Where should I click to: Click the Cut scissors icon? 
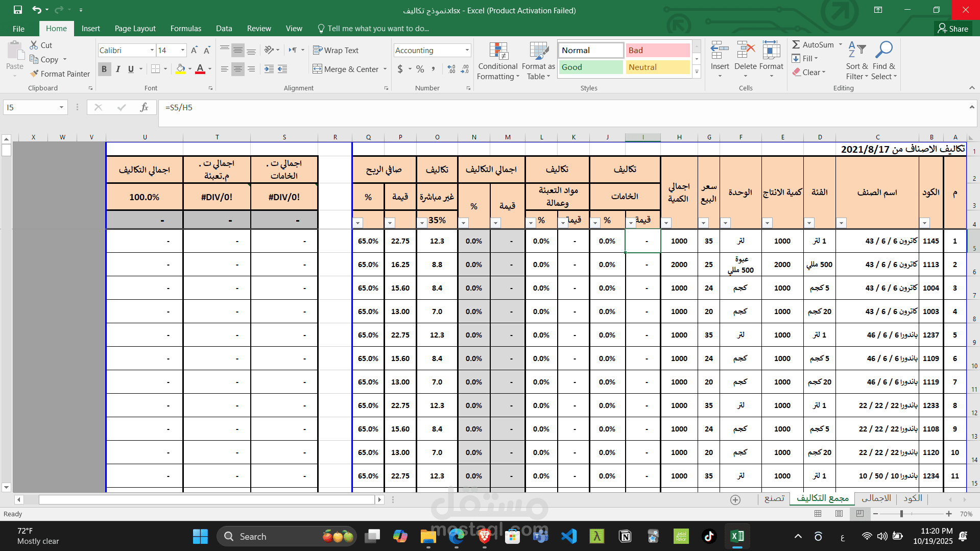[x=34, y=45]
